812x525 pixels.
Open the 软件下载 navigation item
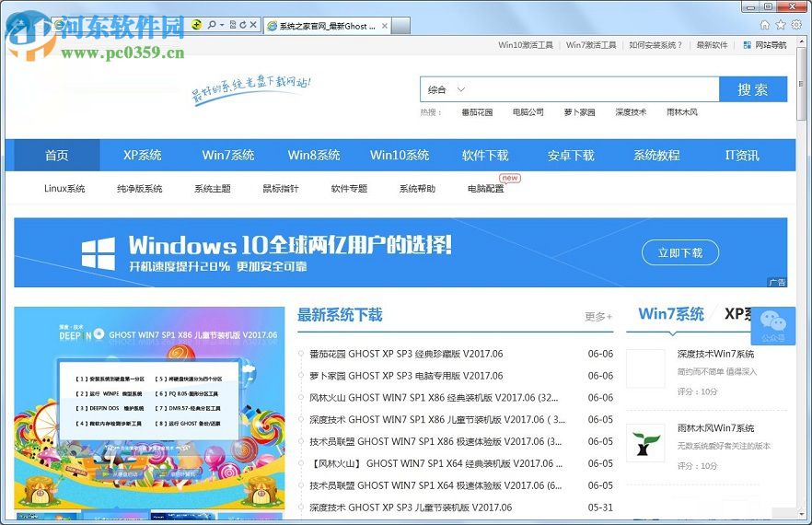pos(485,155)
